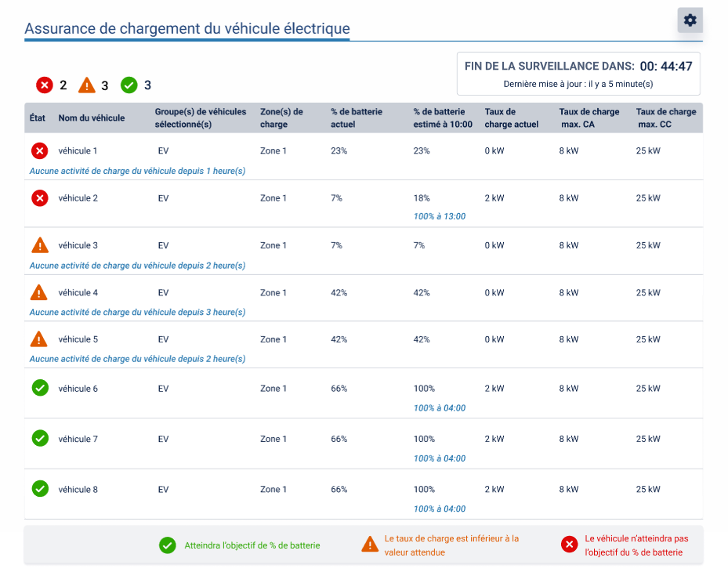The width and height of the screenshot is (728, 583).
Task: Click the '100% à 13:00' estimate for véhicule 2
Action: tap(440, 216)
